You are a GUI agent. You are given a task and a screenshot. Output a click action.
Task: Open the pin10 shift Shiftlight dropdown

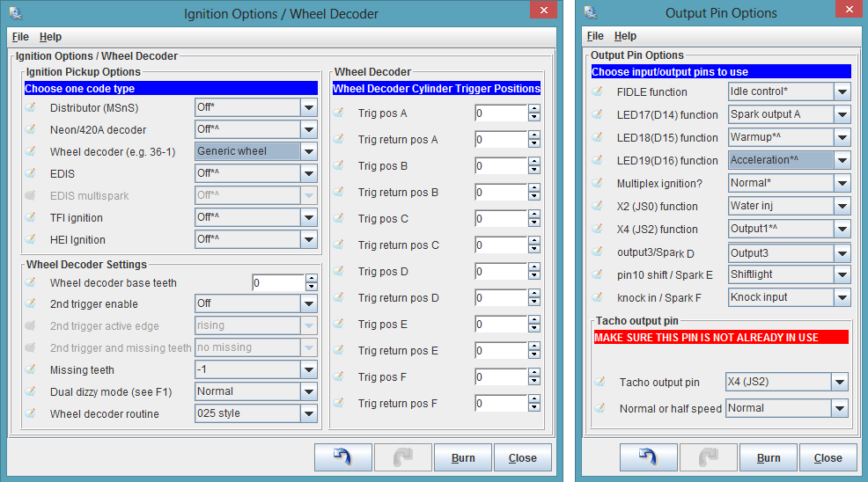click(x=790, y=274)
